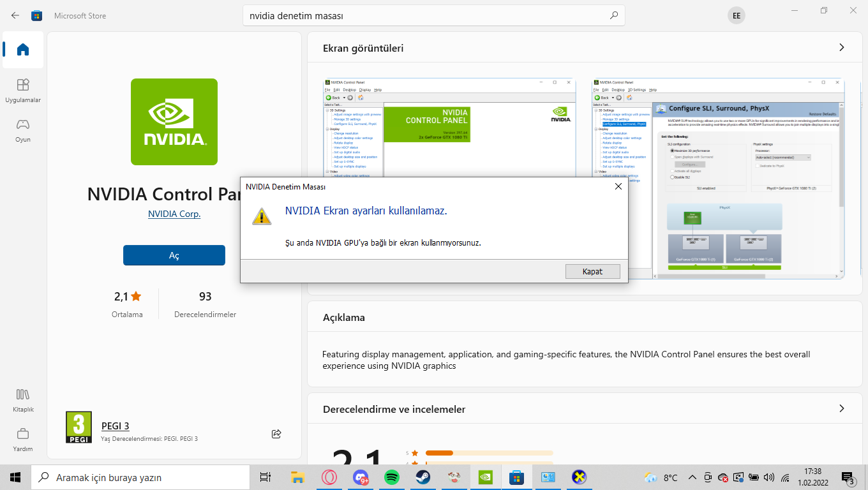Image resolution: width=868 pixels, height=490 pixels.
Task: Go back using the Microsoft Store back arrow
Action: click(x=15, y=15)
